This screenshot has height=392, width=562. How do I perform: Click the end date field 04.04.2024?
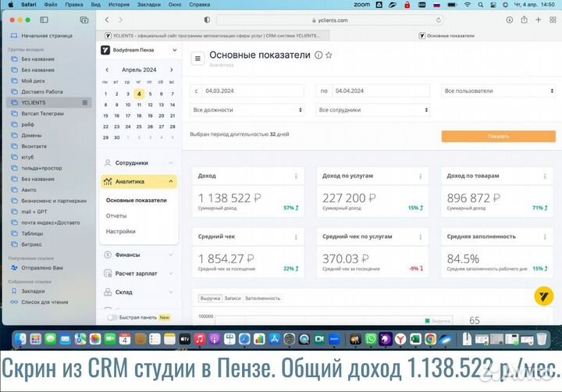pyautogui.click(x=373, y=91)
